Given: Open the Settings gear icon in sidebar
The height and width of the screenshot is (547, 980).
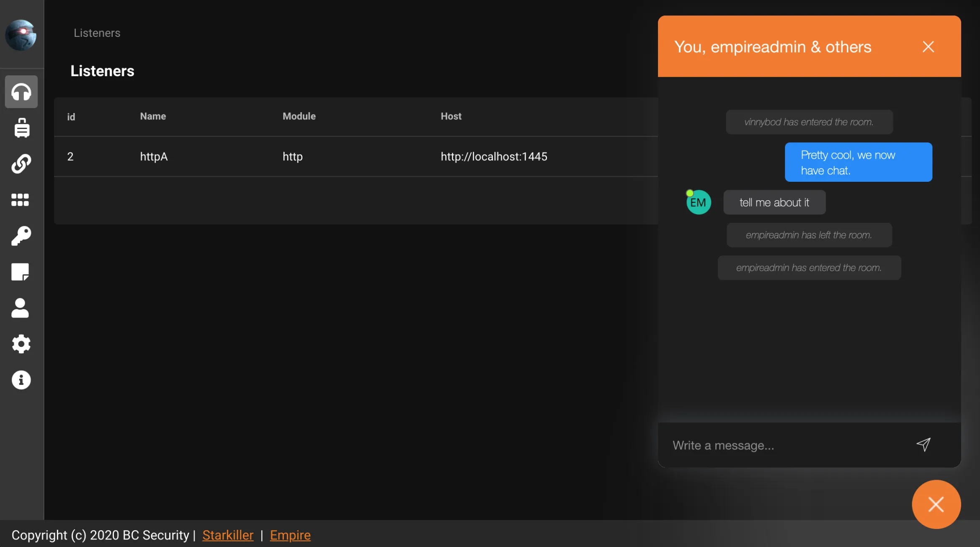Looking at the screenshot, I should [21, 344].
